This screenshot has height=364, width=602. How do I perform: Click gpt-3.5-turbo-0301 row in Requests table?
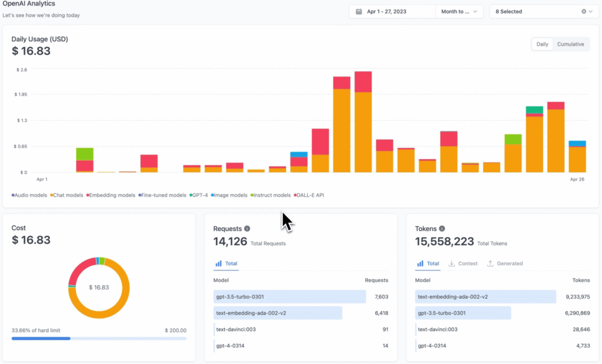pos(300,297)
